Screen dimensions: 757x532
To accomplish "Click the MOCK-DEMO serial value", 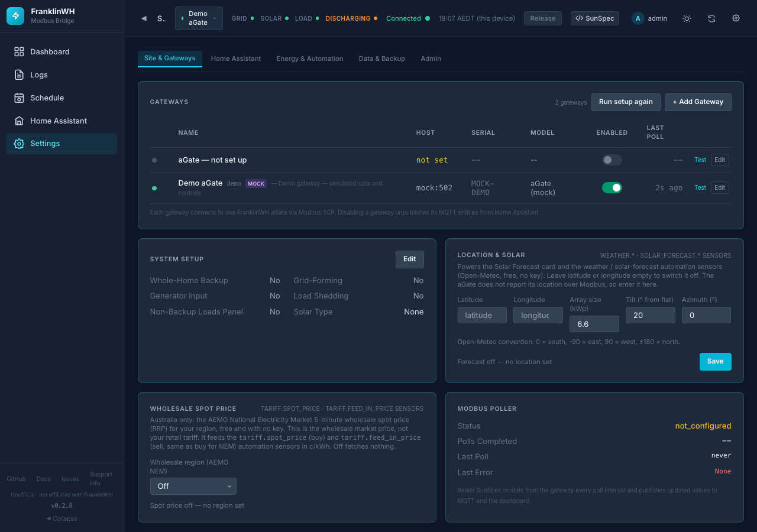I will pyautogui.click(x=483, y=188).
